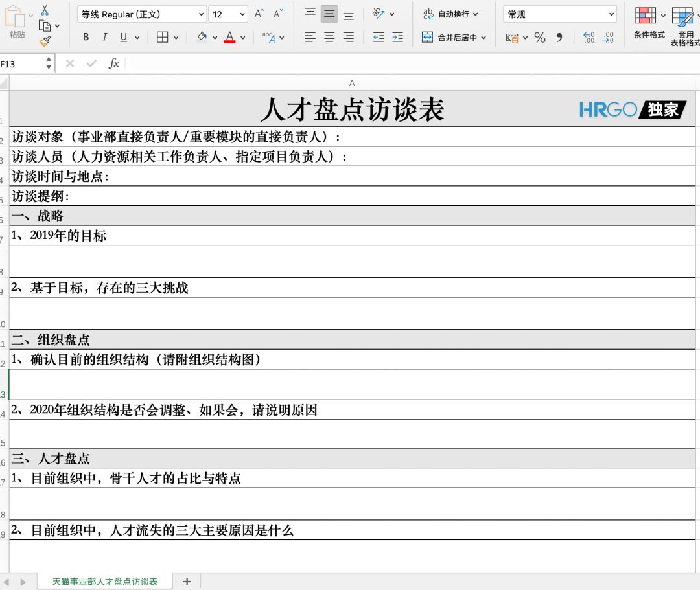Viewport: 700px width, 590px height.
Task: Switch to 天猫事业部人才盘点访谈表 sheet tab
Action: (x=105, y=582)
